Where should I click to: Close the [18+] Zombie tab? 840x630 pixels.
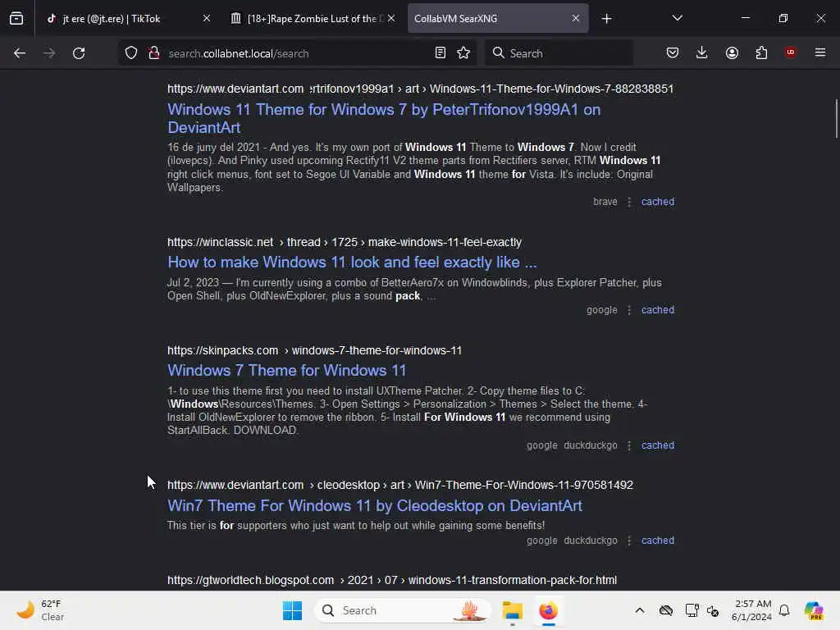tap(391, 19)
